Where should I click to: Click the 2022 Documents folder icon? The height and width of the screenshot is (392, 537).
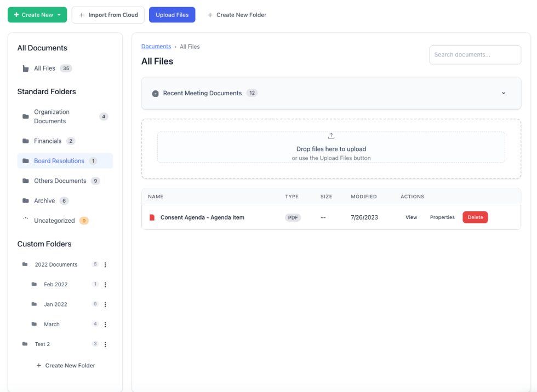pyautogui.click(x=25, y=264)
